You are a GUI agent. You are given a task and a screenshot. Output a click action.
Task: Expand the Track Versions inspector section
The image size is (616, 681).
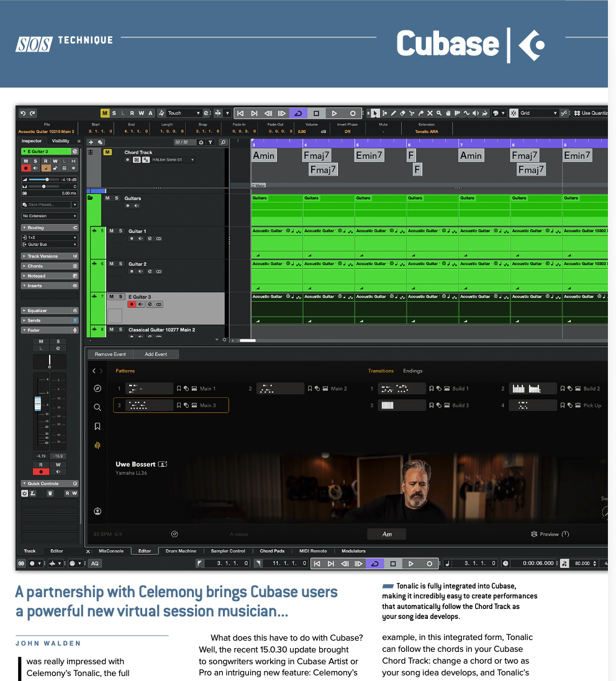click(50, 256)
